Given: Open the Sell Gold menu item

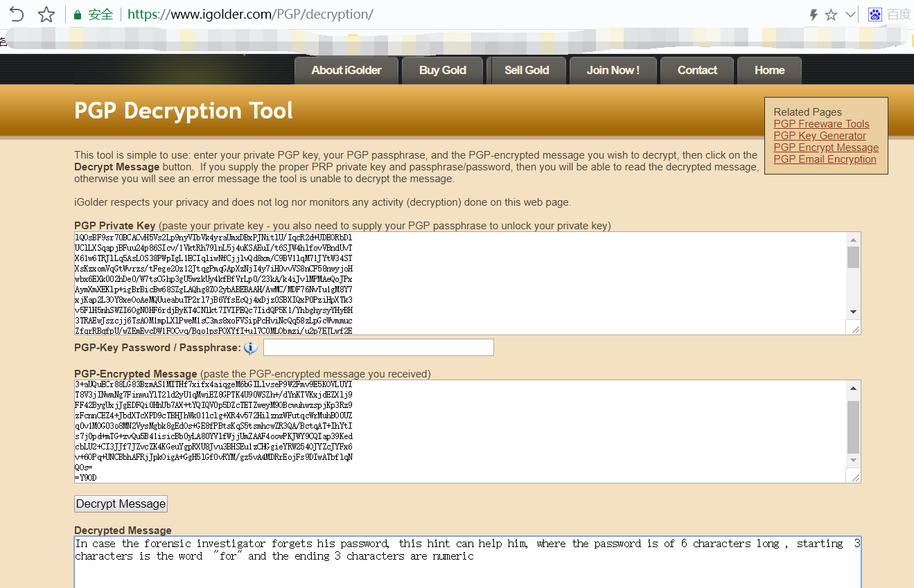Looking at the screenshot, I should coord(527,70).
